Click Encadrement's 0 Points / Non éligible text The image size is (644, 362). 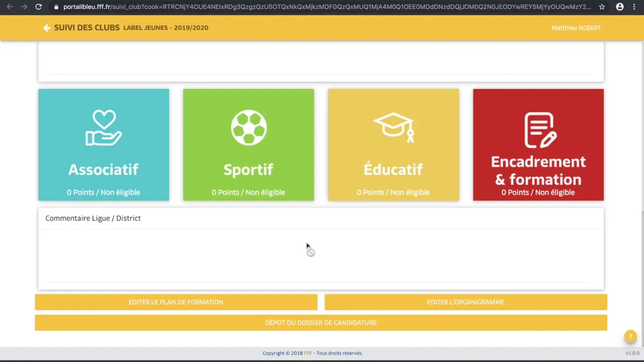click(538, 192)
